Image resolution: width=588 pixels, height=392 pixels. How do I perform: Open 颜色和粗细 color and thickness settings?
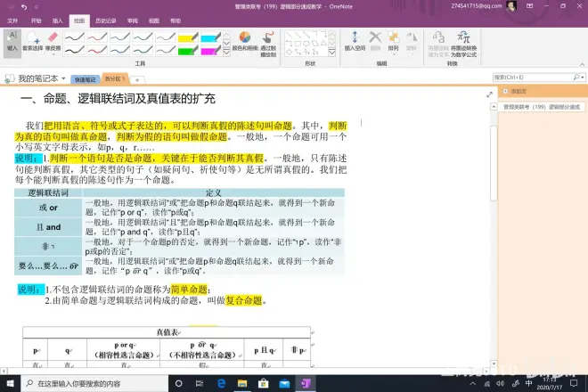pos(246,42)
